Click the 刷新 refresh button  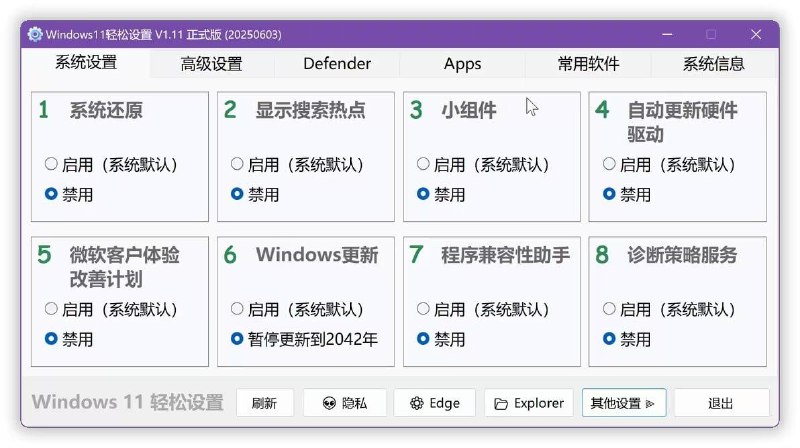coord(264,403)
